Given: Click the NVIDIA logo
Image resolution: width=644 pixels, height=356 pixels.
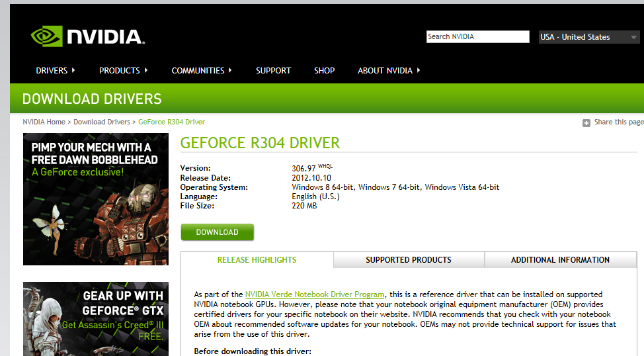Looking at the screenshot, I should tap(88, 36).
